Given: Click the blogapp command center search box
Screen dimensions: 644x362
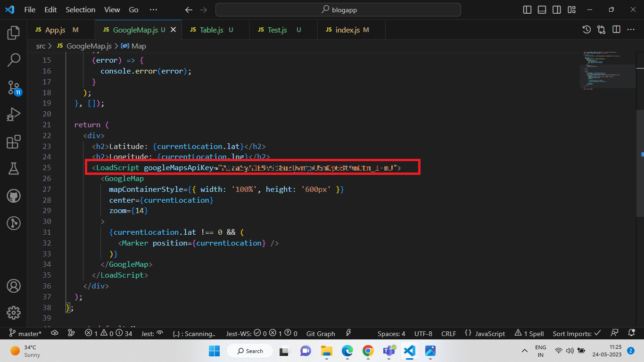Looking at the screenshot, I should [x=338, y=9].
